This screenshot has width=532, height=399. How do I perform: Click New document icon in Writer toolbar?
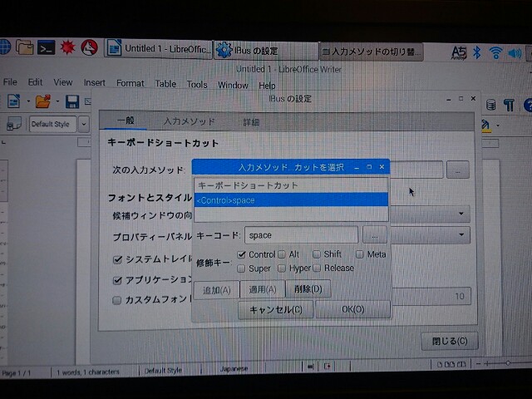(x=14, y=101)
